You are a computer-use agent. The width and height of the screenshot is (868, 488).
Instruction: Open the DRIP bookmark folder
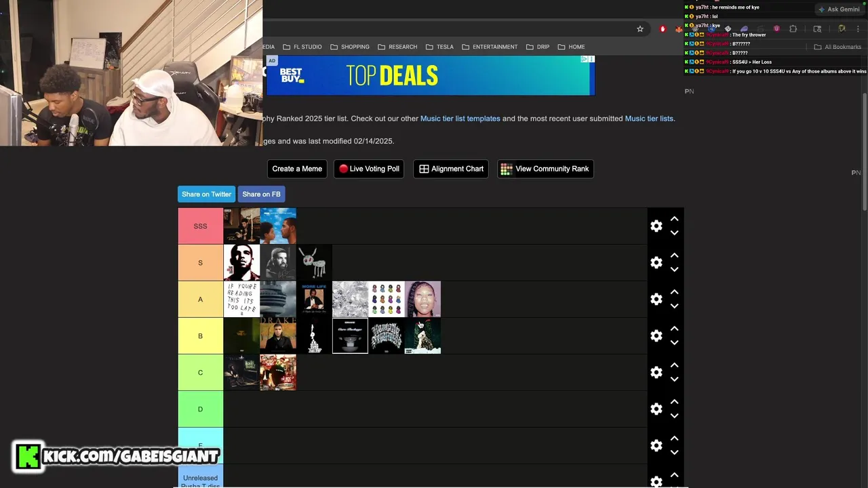(x=537, y=47)
